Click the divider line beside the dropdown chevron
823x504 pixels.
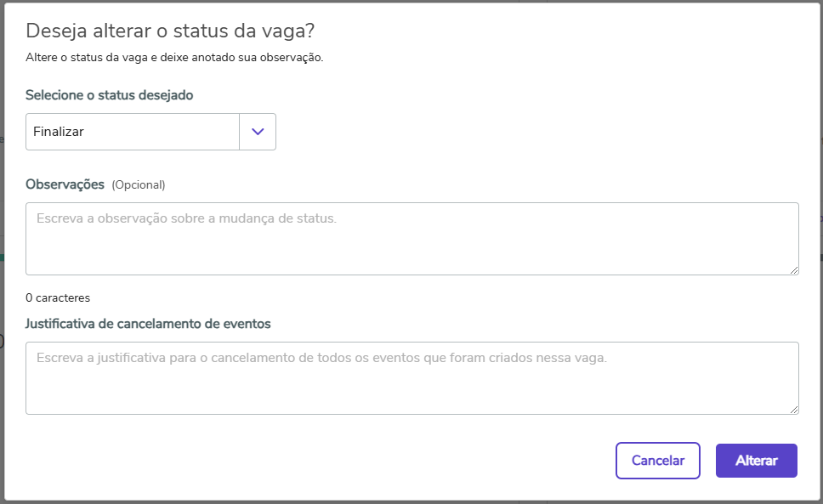(x=240, y=132)
